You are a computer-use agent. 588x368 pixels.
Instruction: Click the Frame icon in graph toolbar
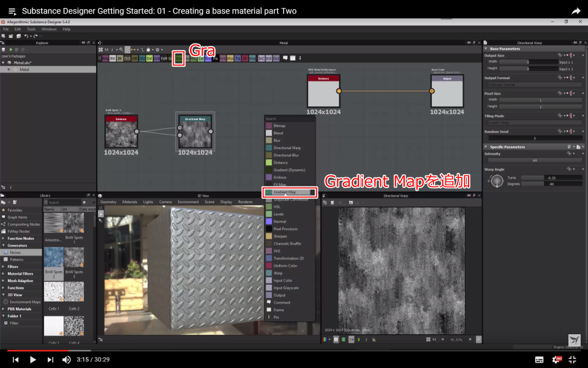click(293, 58)
